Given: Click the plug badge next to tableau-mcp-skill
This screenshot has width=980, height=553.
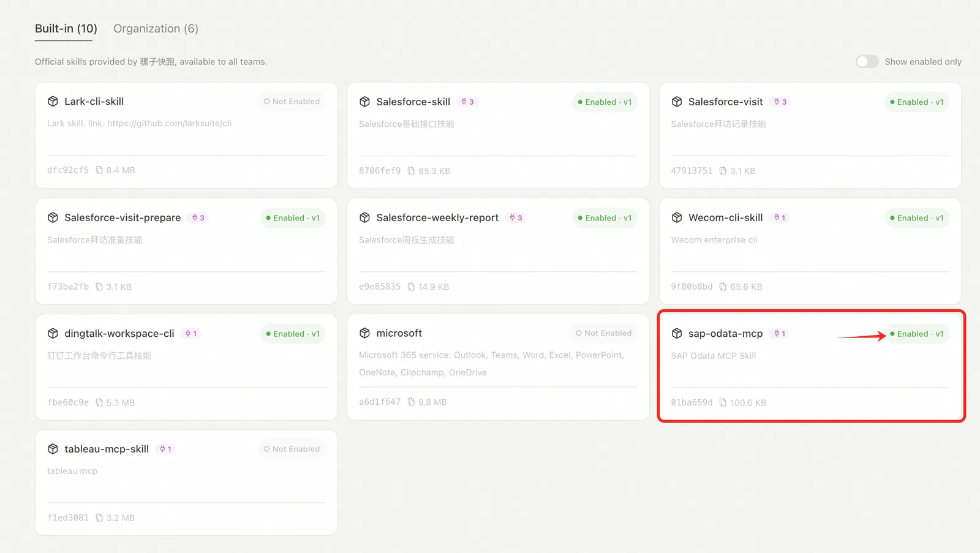Looking at the screenshot, I should pyautogui.click(x=165, y=449).
